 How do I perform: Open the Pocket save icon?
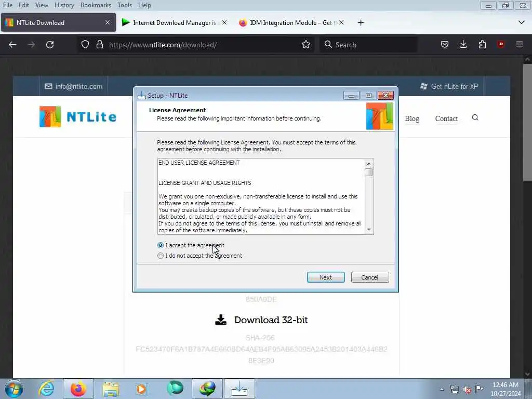445,45
